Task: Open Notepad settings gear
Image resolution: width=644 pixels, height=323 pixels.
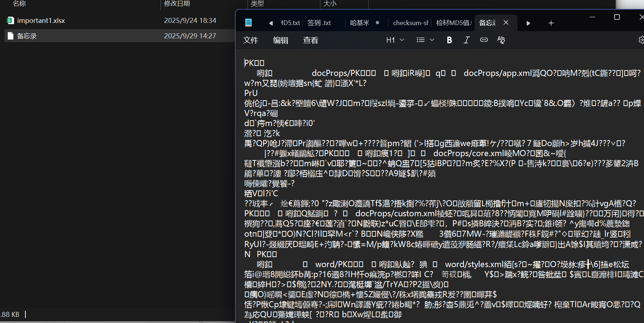Action: click(x=641, y=40)
